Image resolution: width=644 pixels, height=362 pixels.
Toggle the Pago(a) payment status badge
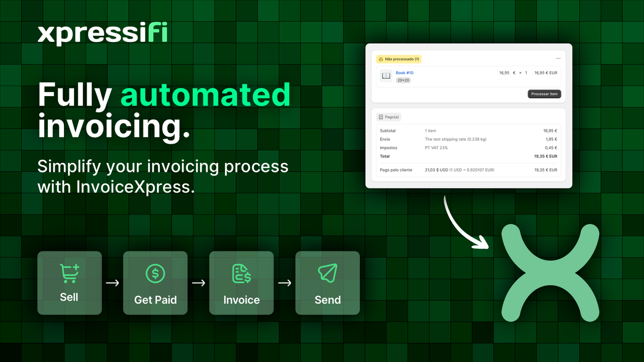pos(388,117)
